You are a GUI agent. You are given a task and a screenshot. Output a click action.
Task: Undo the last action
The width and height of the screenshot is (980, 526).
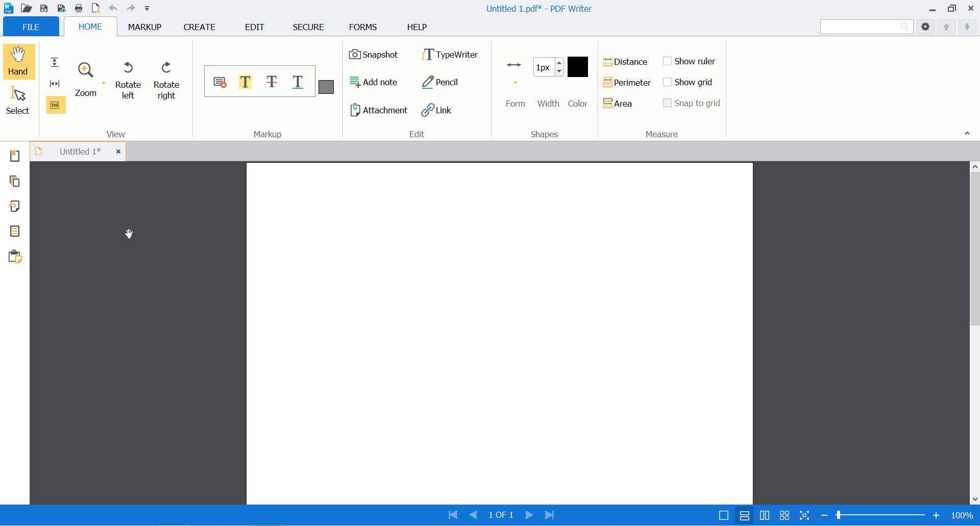pos(113,8)
